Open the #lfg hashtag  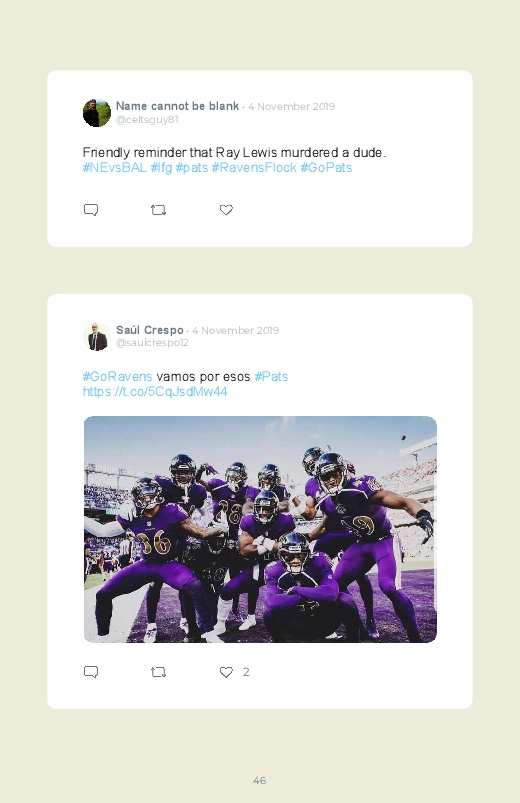(x=161, y=167)
